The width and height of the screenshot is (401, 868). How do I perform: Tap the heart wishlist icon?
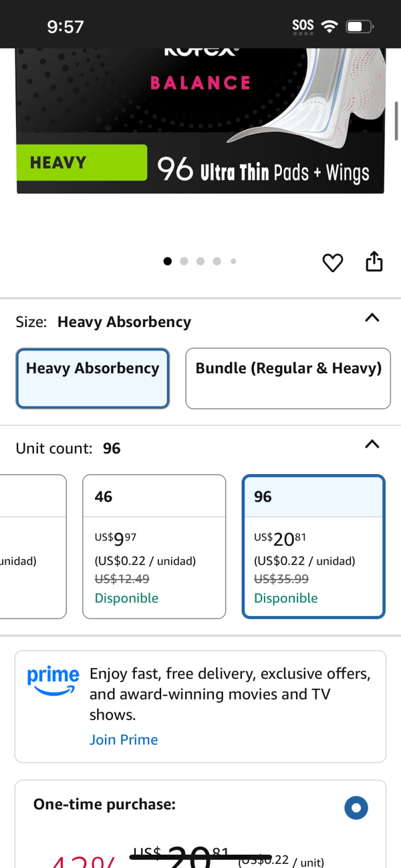point(332,263)
